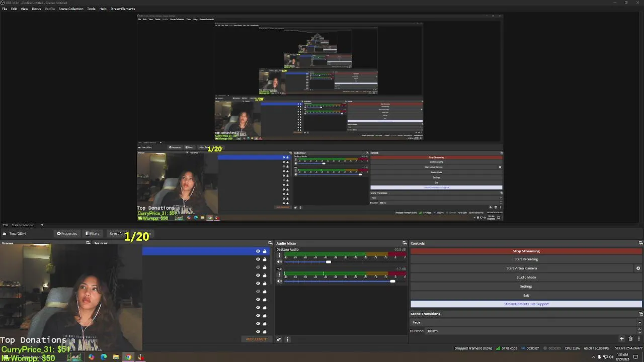
Task: Click the Desktop Audio volume slider handle
Action: pos(329,262)
